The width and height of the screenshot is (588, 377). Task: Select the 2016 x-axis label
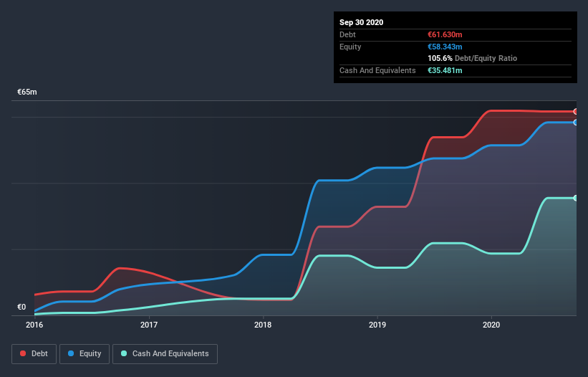click(x=34, y=325)
